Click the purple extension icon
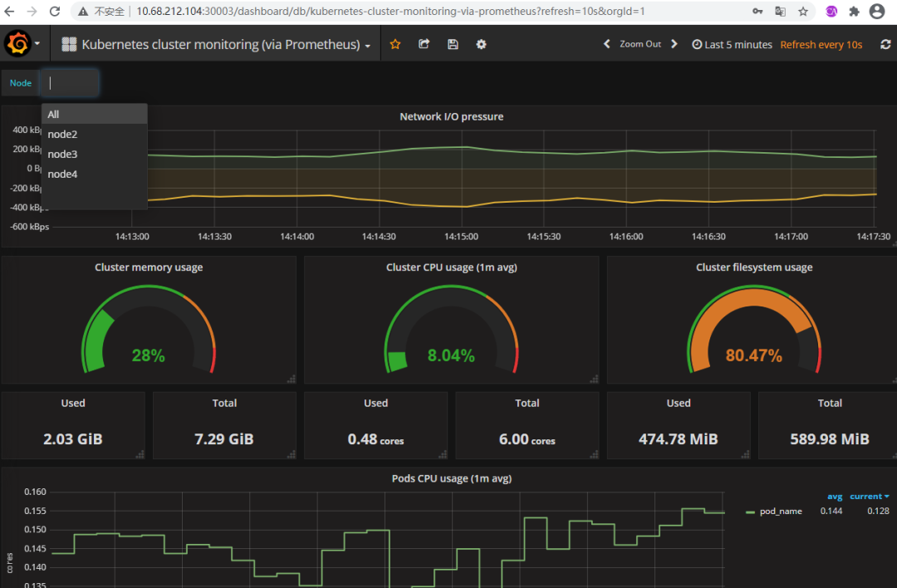The image size is (897, 588). coord(831,12)
